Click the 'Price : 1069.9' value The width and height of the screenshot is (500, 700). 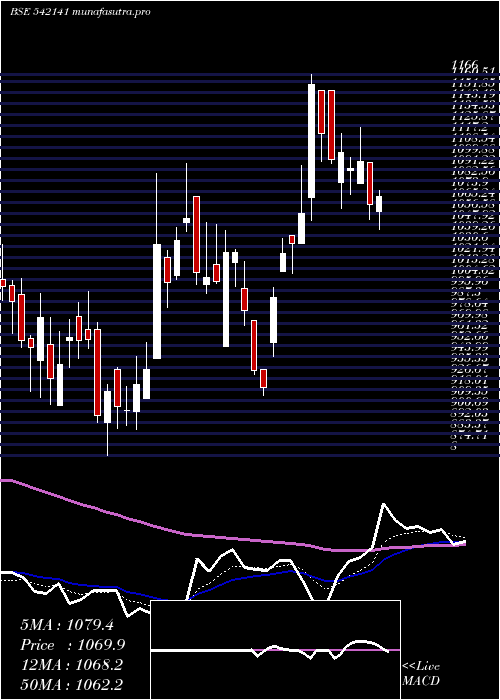[73, 645]
